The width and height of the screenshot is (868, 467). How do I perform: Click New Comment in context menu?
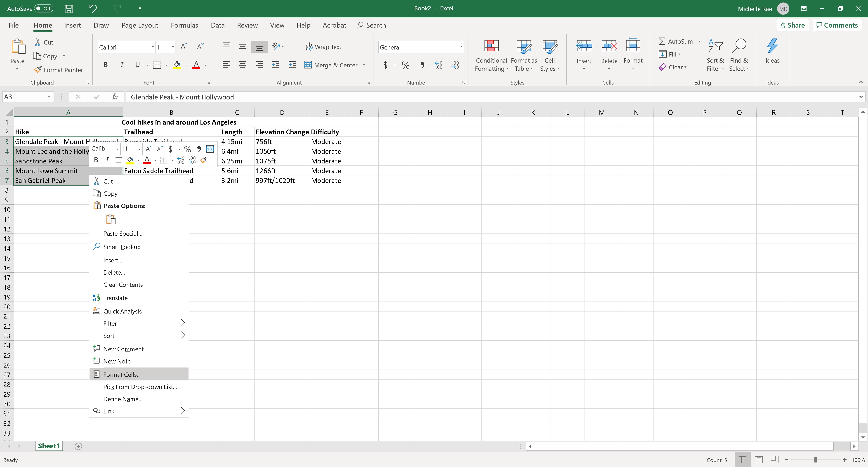[x=139, y=349]
